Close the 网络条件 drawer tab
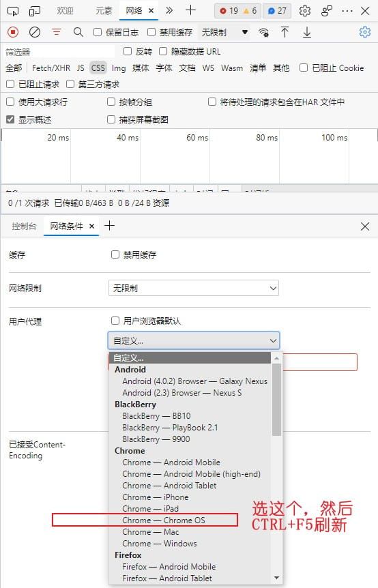Viewport: 378px width, 588px height. [x=91, y=226]
